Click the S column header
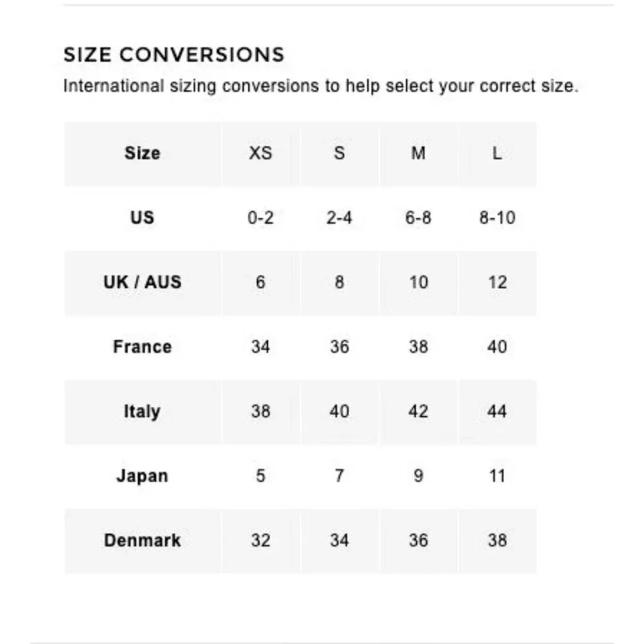This screenshot has height=644, width=644. (x=339, y=153)
